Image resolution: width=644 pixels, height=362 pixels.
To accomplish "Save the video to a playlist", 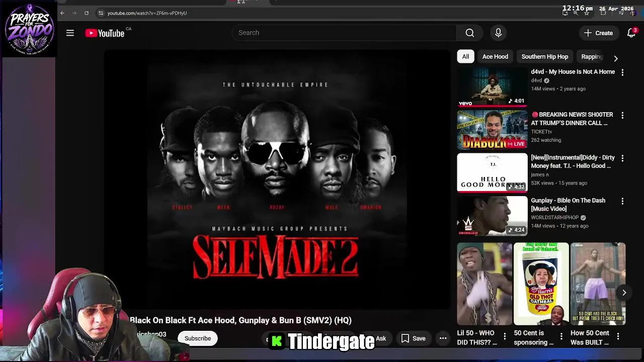I will click(414, 338).
